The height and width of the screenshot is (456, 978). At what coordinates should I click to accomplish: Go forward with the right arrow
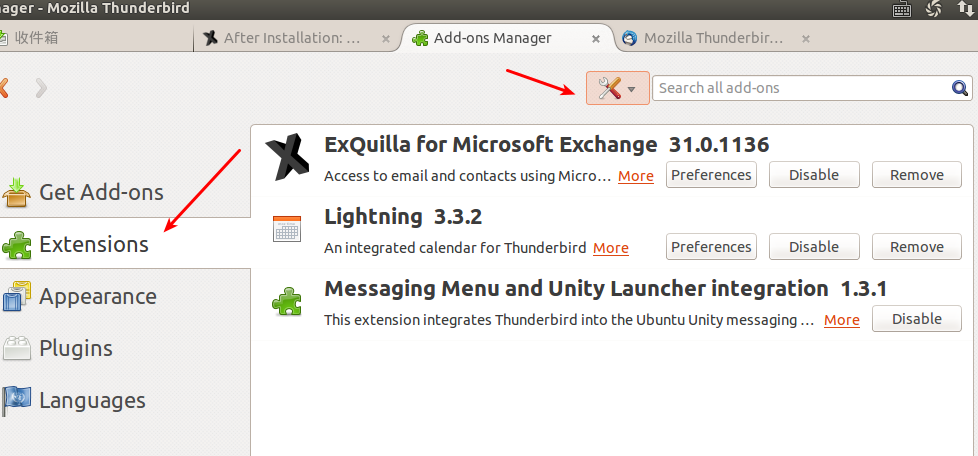click(41, 88)
